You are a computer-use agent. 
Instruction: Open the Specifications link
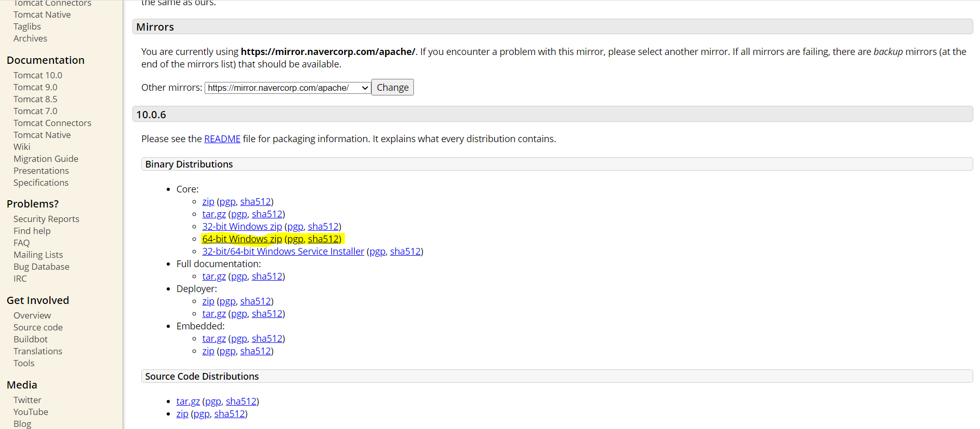pos(41,183)
